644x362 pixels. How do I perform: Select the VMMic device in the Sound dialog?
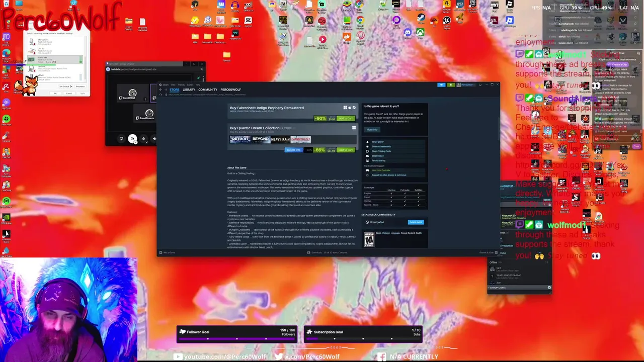[x=55, y=77]
